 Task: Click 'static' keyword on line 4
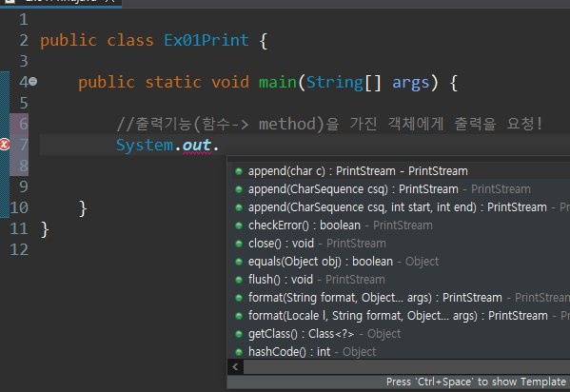pos(173,82)
